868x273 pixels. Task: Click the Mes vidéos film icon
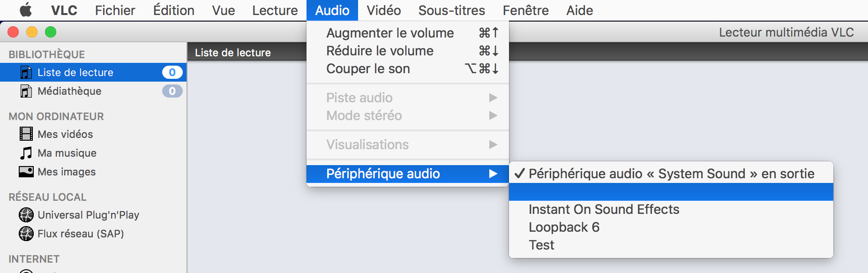click(26, 134)
